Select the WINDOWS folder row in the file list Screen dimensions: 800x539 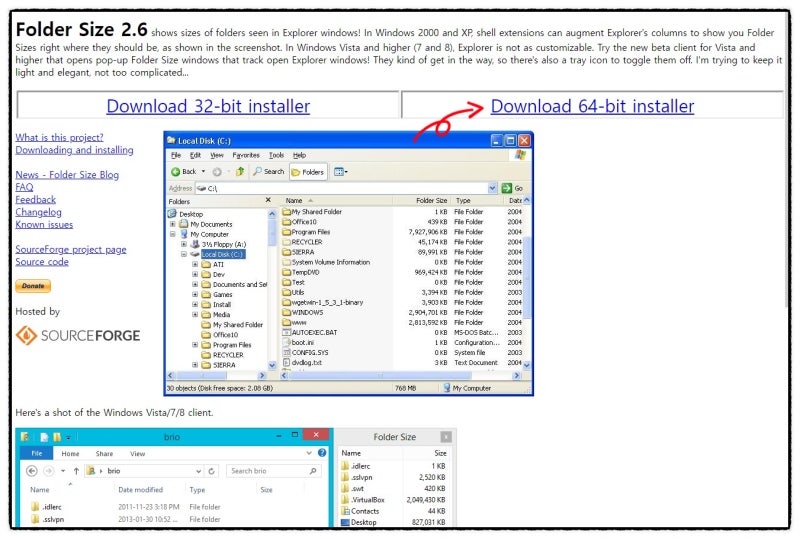403,312
